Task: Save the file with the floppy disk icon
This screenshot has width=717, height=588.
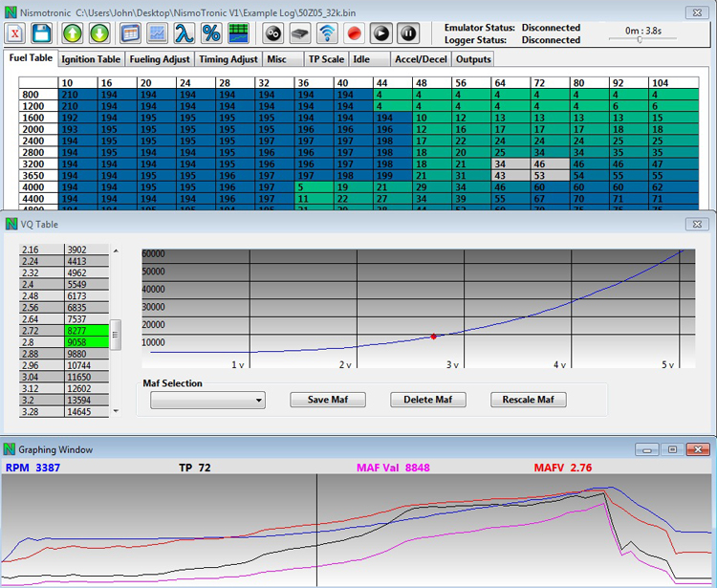Action: tap(41, 33)
